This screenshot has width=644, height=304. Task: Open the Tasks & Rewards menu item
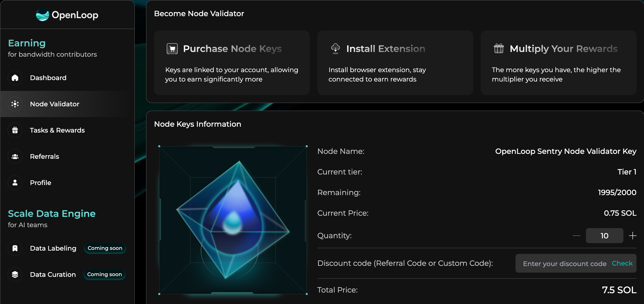(57, 130)
